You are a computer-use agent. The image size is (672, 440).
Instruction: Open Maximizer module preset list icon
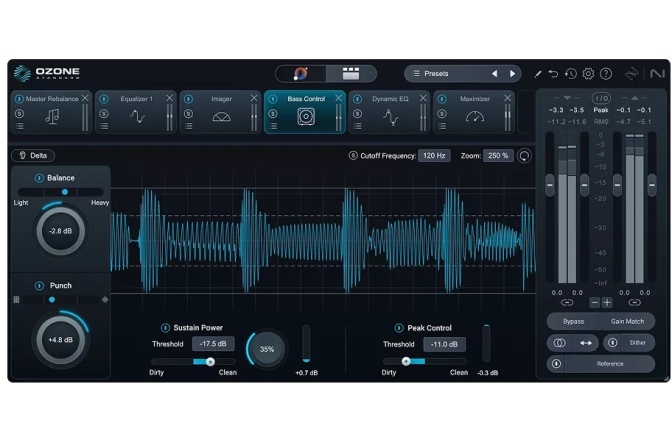(x=442, y=126)
